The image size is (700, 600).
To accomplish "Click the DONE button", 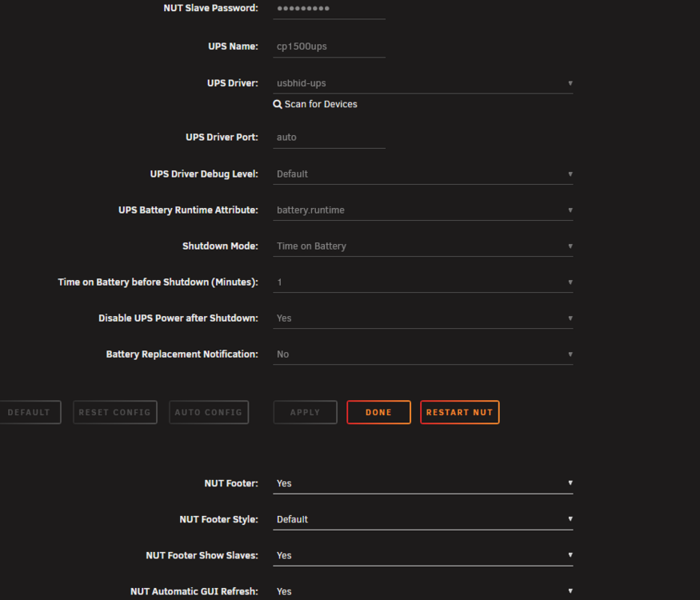I will (378, 412).
